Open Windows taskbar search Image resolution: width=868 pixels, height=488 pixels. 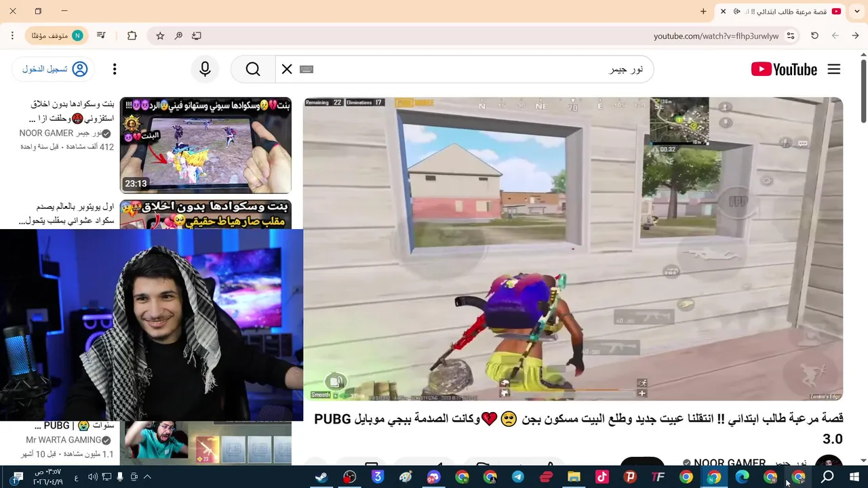point(827,477)
